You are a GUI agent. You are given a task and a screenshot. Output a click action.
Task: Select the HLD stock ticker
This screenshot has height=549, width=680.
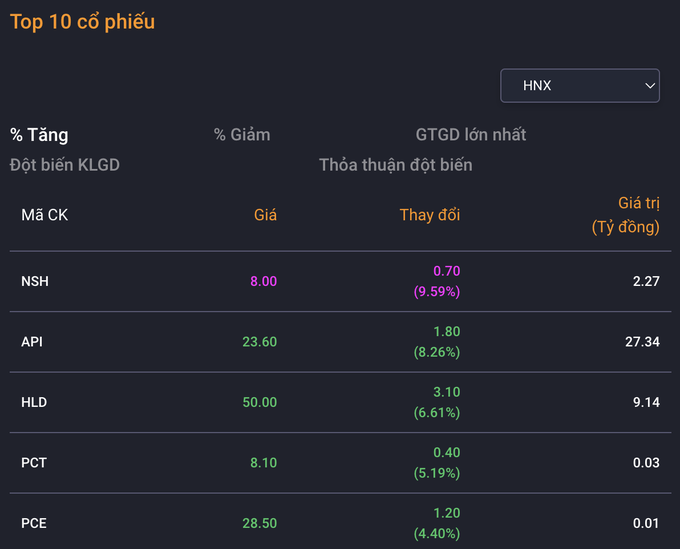(x=34, y=402)
